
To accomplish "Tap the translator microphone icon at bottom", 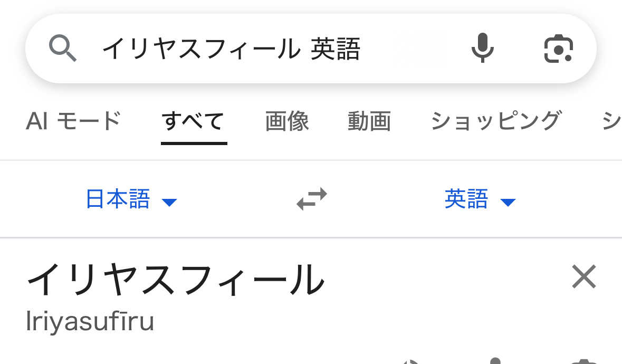I will tap(495, 361).
